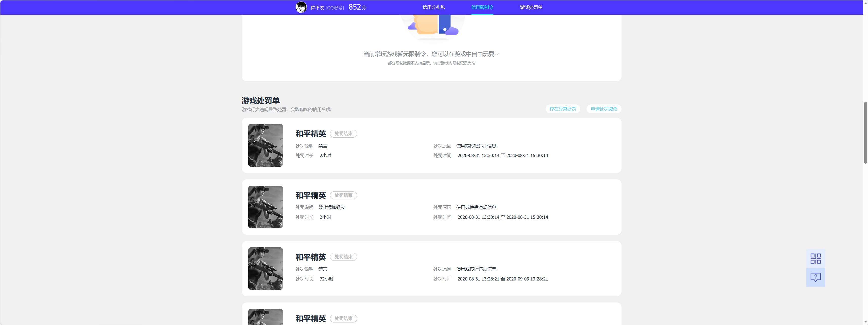Image resolution: width=868 pixels, height=325 pixels.
Task: Click the subtitle 游戏行为违规导致处罚
Action: coord(286,110)
